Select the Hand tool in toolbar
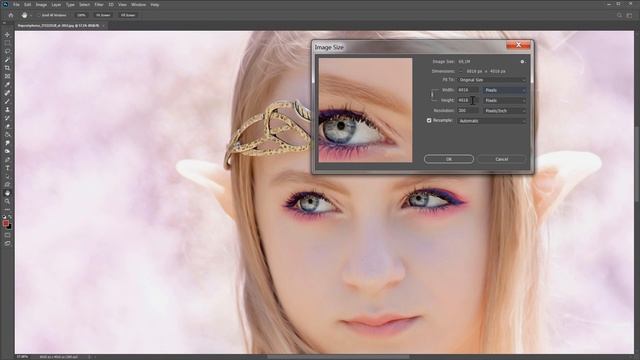This screenshot has height=360, width=640. [x=7, y=193]
